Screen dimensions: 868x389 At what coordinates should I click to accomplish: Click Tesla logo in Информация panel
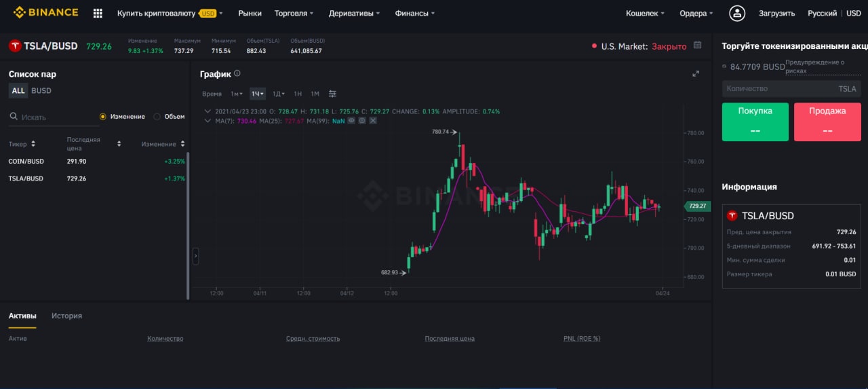pyautogui.click(x=732, y=215)
